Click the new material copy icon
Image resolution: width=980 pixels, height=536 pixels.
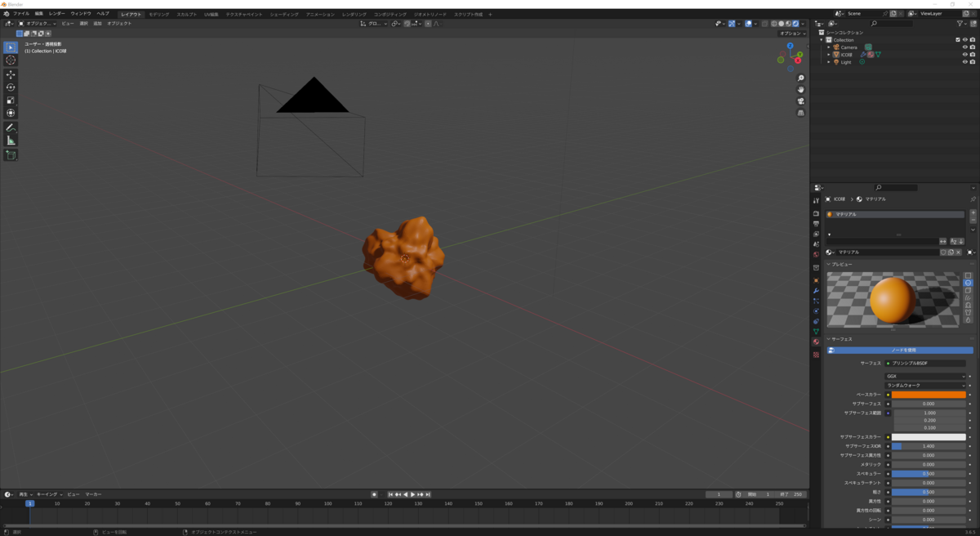pos(951,252)
